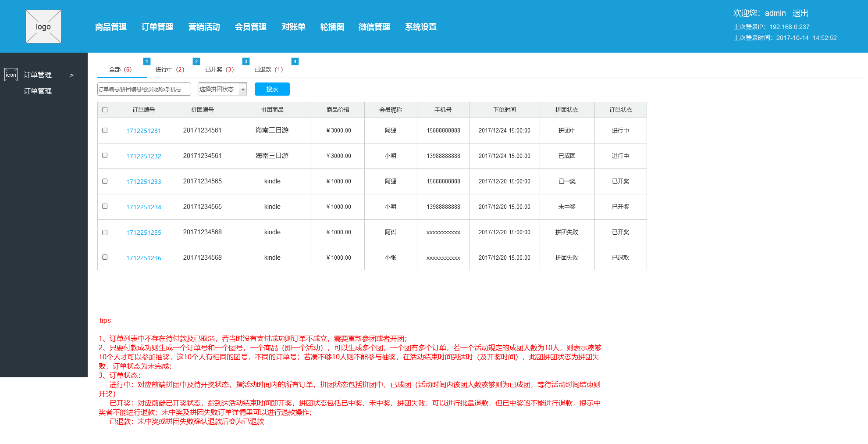Toggle the select-all checkbox in table header

click(x=105, y=110)
